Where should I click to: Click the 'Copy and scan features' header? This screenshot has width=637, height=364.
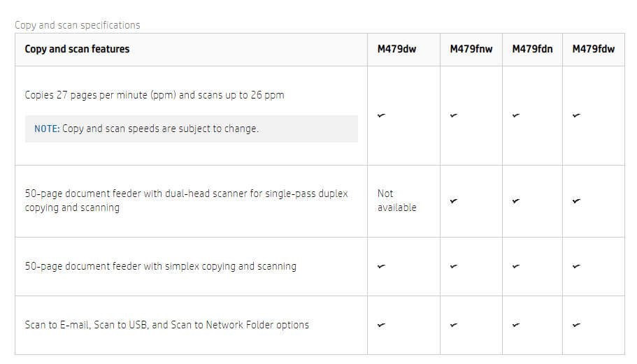77,49
